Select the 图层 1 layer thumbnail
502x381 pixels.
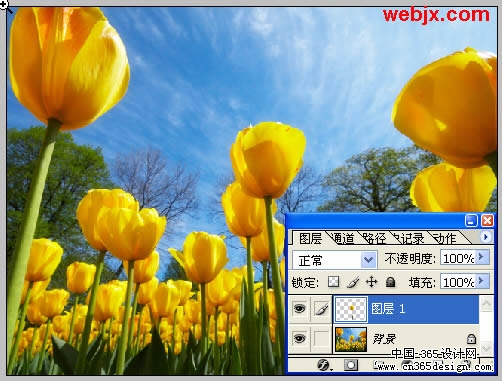(351, 309)
